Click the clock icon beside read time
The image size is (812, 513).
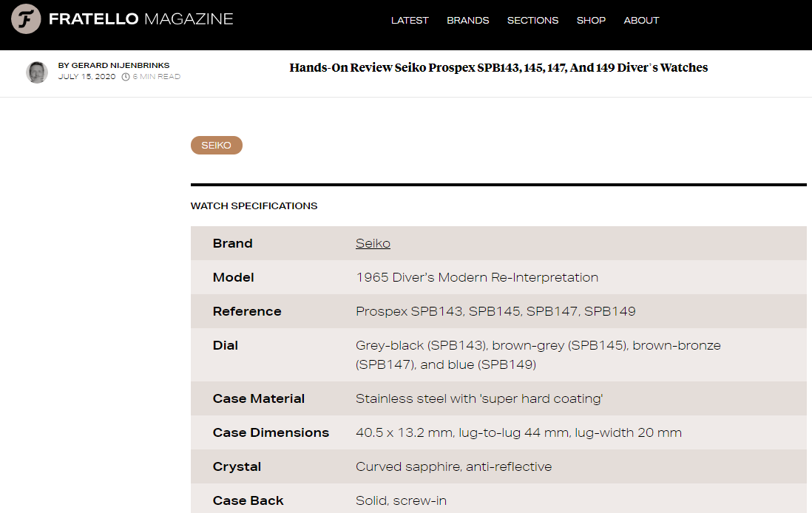[126, 77]
